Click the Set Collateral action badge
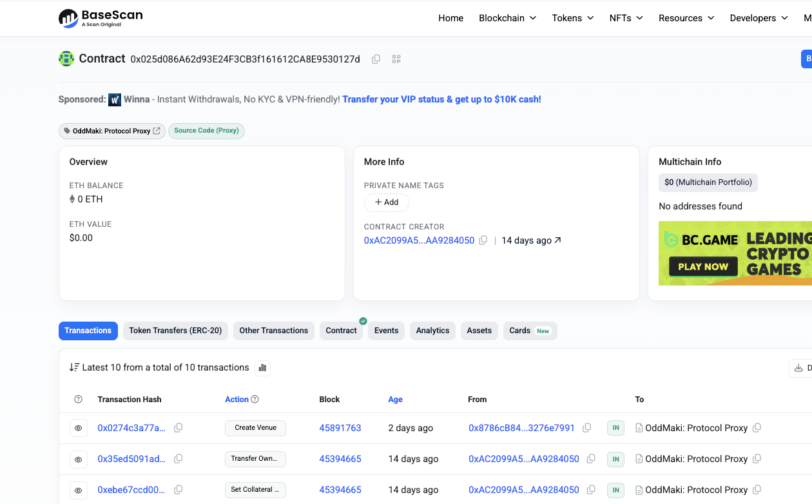The width and height of the screenshot is (812, 504). click(255, 490)
